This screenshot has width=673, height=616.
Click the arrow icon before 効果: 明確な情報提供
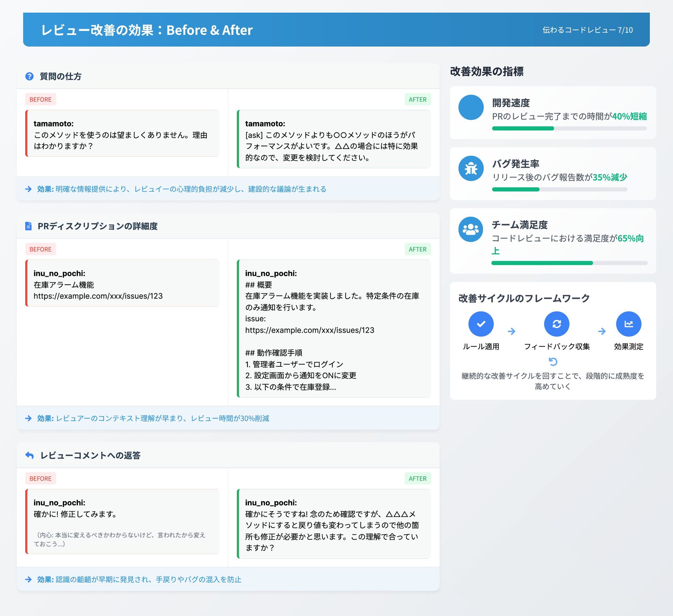click(x=28, y=189)
